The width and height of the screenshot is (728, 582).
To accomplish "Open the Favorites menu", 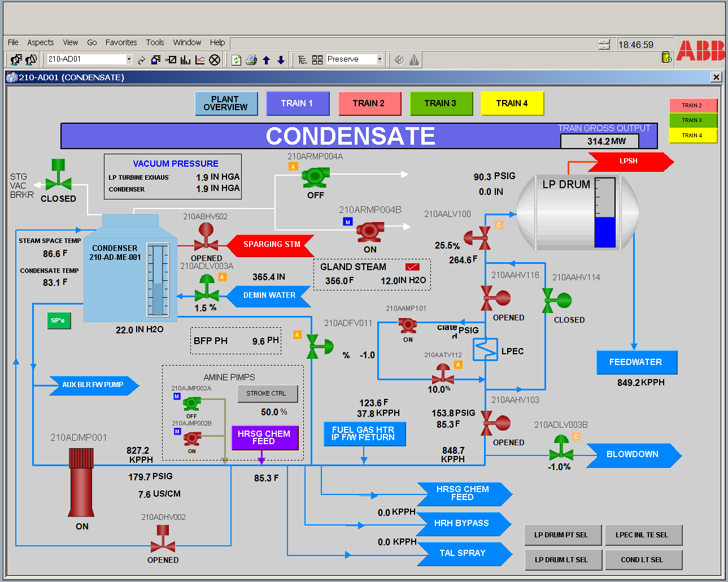I will (121, 42).
